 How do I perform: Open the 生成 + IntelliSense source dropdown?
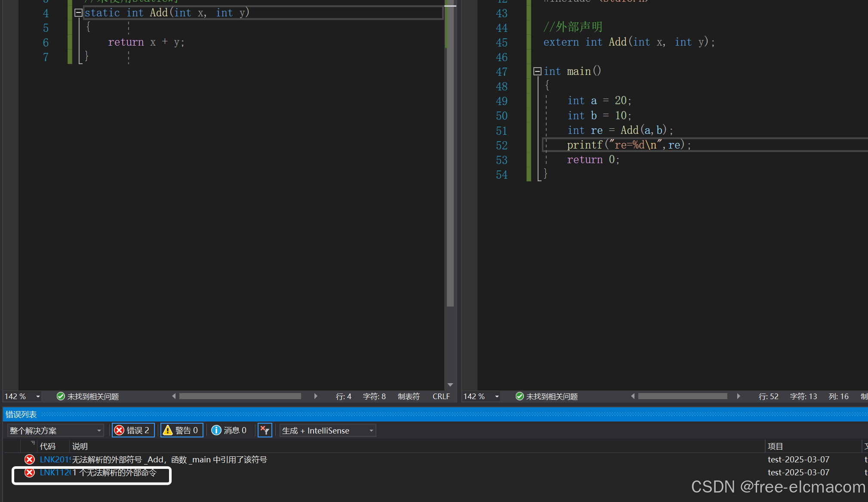[327, 430]
